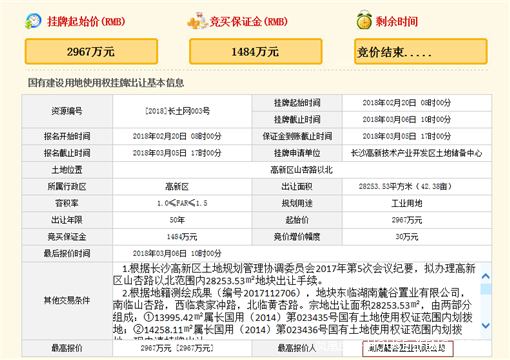Click the 挂牌起始价(RMB) heading

click(x=86, y=22)
